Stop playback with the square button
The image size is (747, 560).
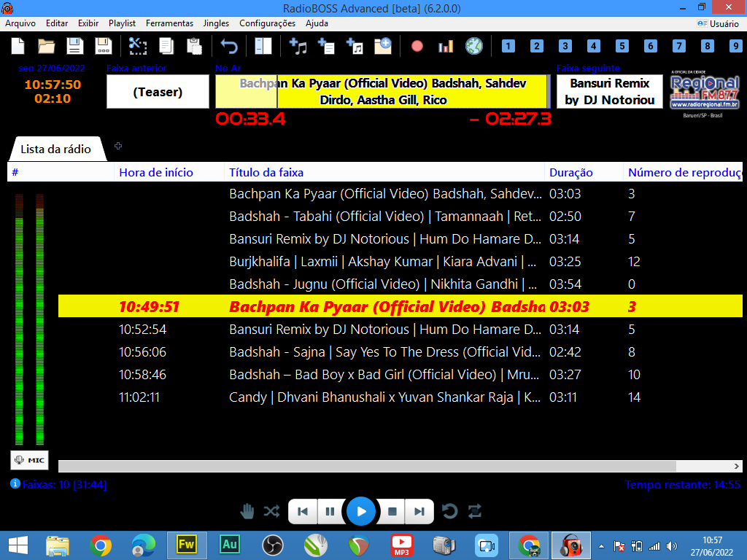coord(392,511)
